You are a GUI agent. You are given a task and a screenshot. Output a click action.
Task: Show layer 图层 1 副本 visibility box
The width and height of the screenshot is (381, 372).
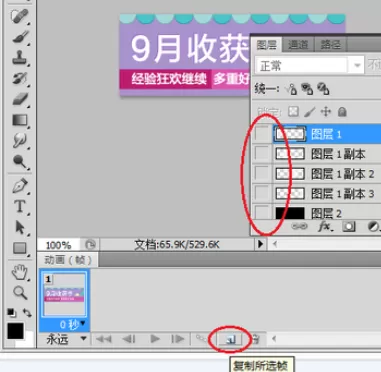tap(262, 154)
